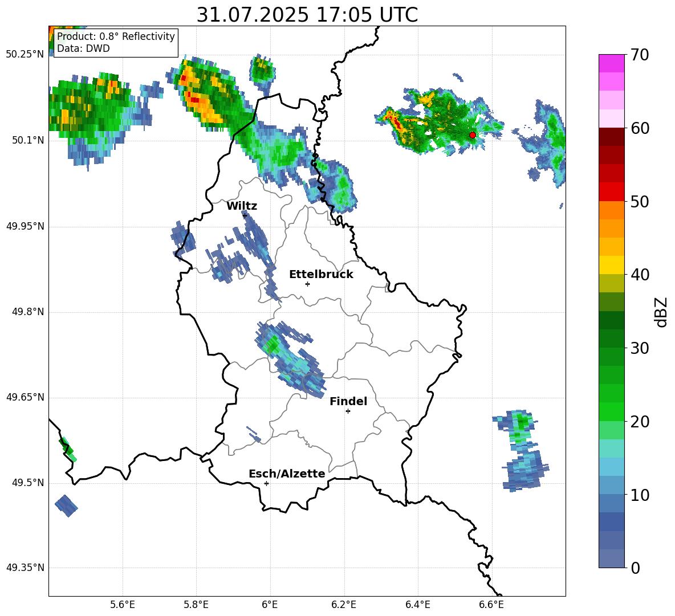Click the 6.6°E longitude label
The height and width of the screenshot is (616, 675).
coord(491,605)
